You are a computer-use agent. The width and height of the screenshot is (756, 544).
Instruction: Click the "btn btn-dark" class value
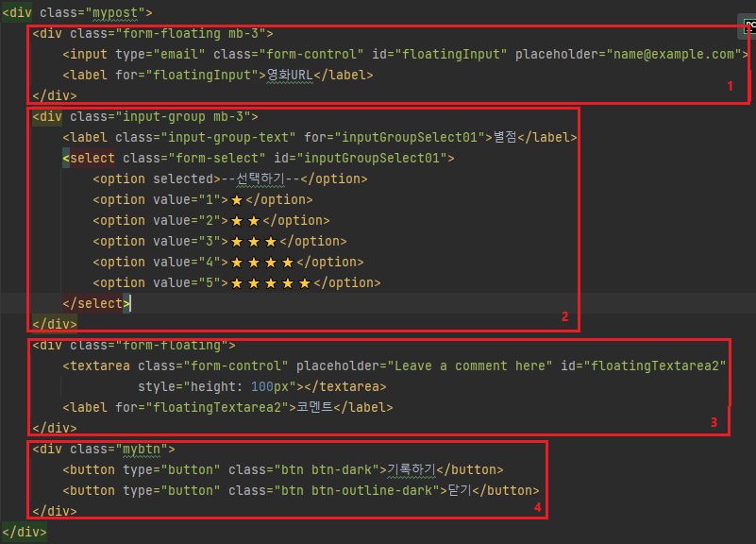[x=327, y=470]
